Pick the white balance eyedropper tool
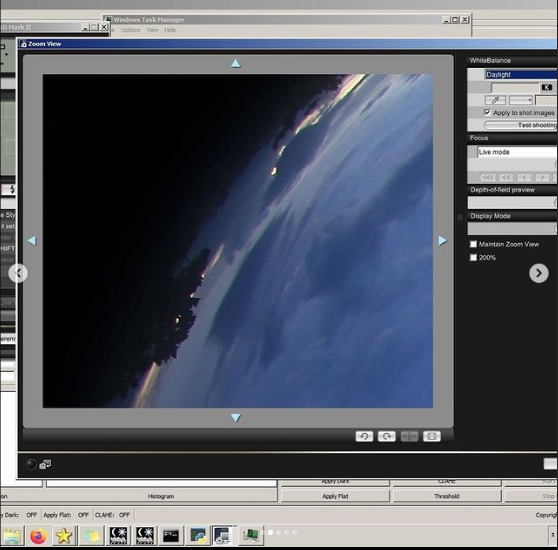Image resolution: width=558 pixels, height=550 pixels. (x=495, y=100)
